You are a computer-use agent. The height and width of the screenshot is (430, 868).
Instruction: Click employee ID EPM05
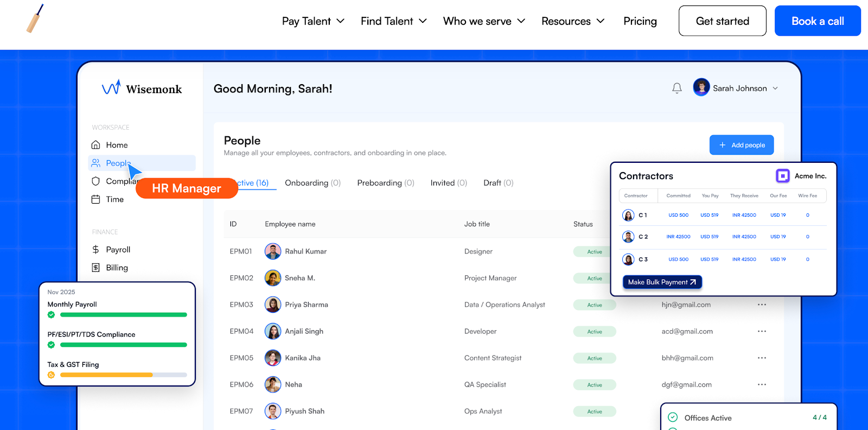pos(241,358)
